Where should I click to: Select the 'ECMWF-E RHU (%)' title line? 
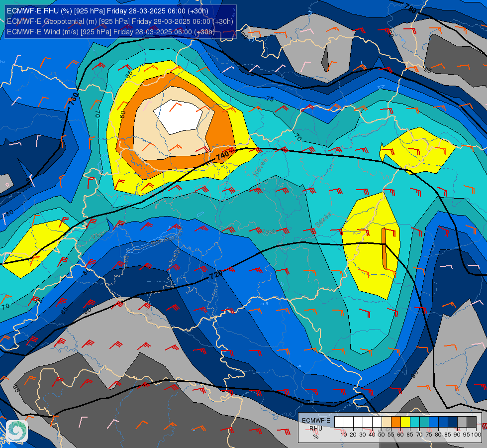click(x=107, y=11)
